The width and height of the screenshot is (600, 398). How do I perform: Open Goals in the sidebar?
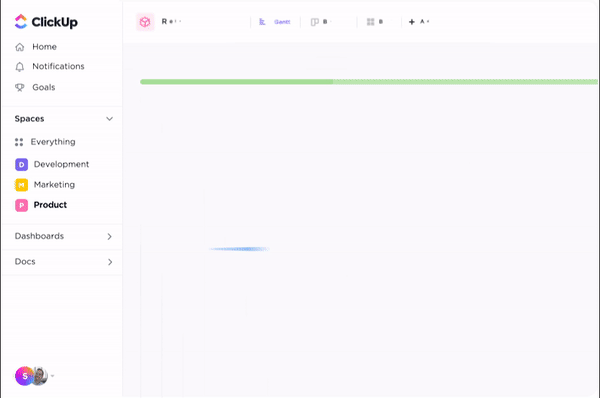35,87
